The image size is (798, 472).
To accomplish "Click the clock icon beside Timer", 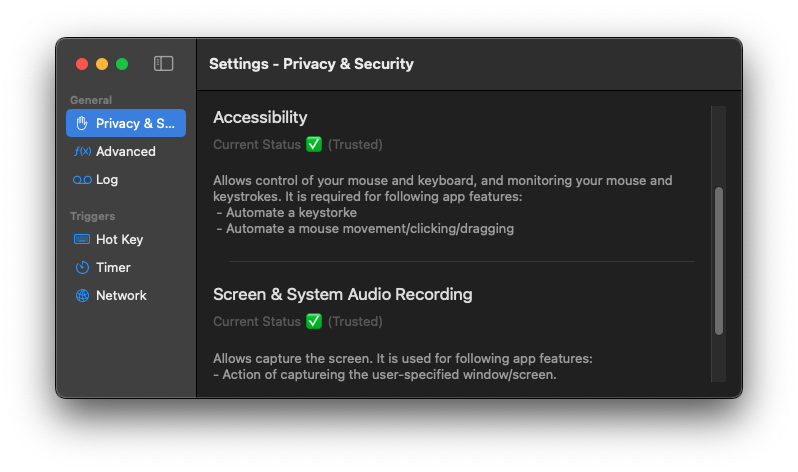I will [82, 268].
